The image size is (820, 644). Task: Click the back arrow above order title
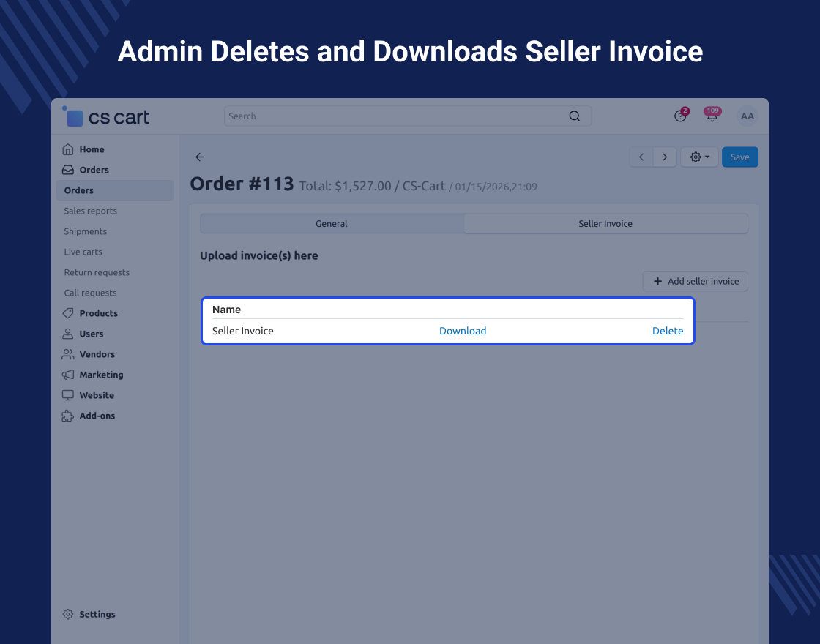click(x=200, y=157)
